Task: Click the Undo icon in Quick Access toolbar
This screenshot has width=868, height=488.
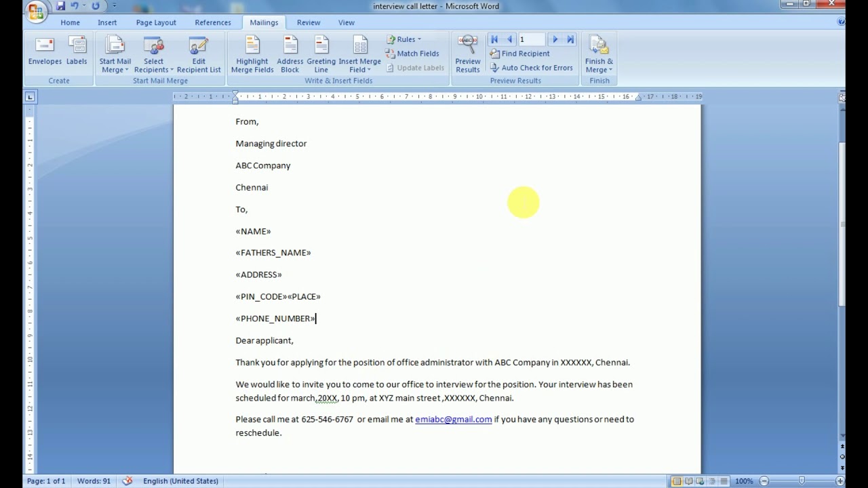Action: click(x=75, y=6)
